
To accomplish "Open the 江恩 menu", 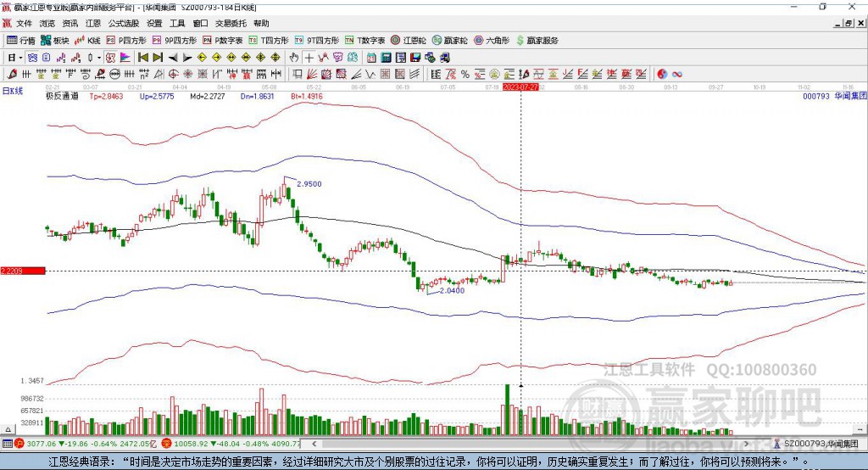I will click(x=93, y=23).
